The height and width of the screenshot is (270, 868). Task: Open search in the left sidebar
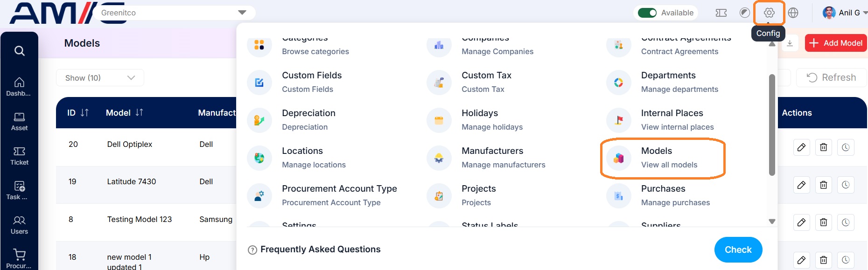19,50
